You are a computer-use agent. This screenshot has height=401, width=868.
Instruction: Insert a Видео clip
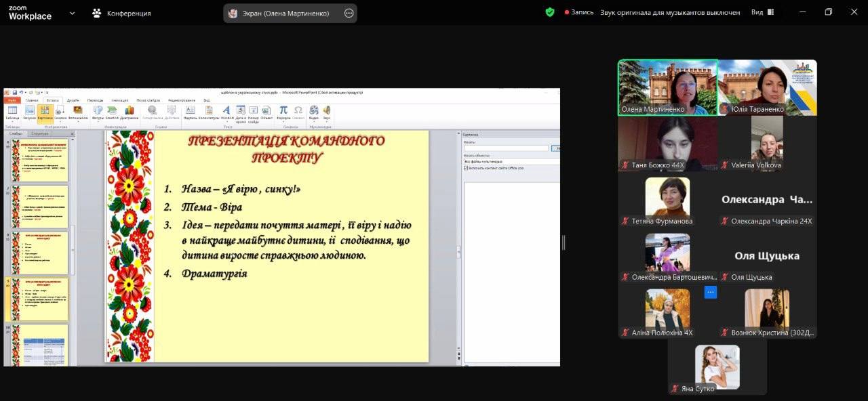(x=314, y=112)
